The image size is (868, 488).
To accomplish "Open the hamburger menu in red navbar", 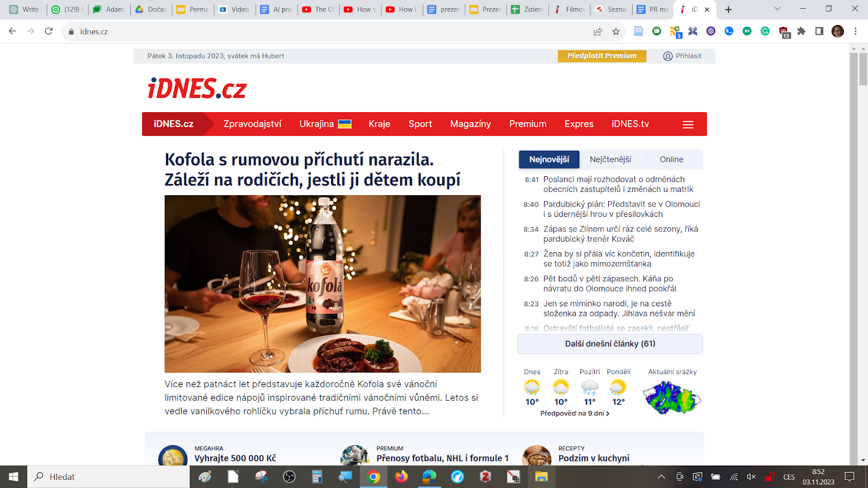I will (688, 124).
